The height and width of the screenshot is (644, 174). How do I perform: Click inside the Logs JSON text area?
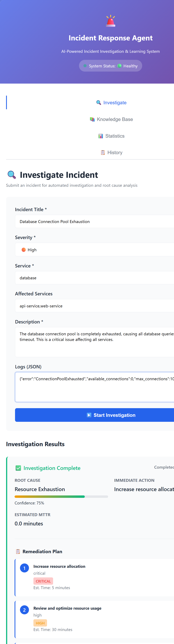95,387
